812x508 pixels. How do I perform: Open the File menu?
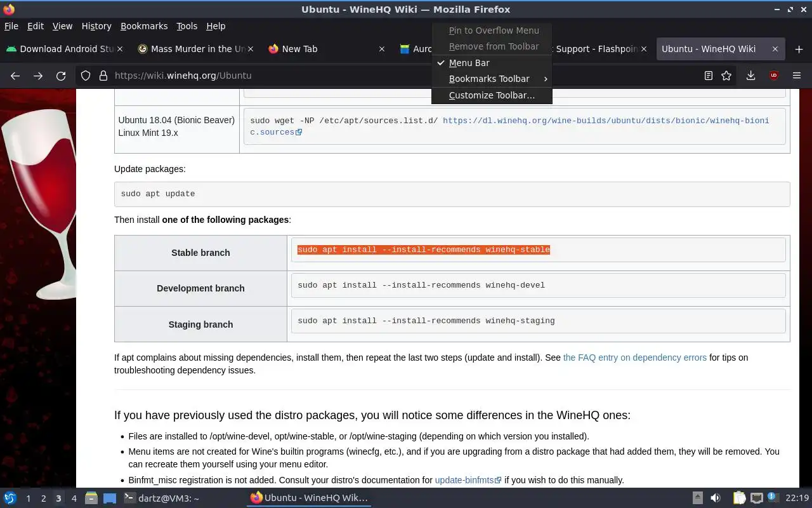click(x=11, y=26)
